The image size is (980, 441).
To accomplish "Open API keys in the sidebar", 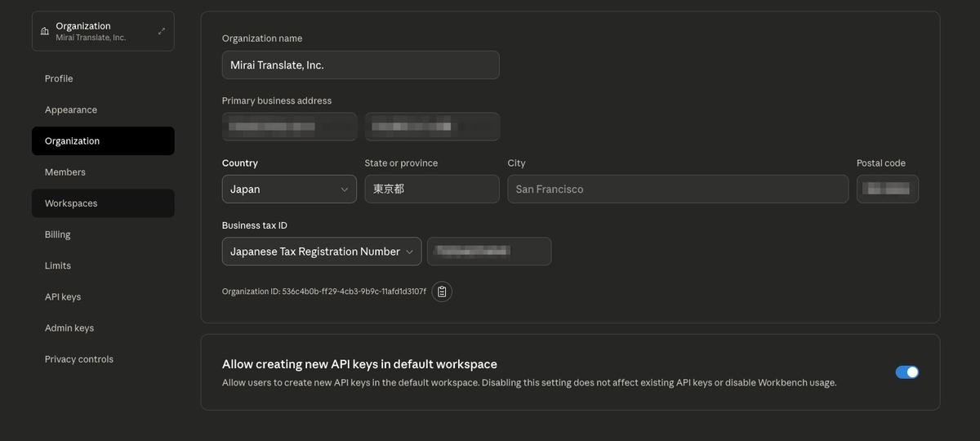I will pyautogui.click(x=63, y=297).
